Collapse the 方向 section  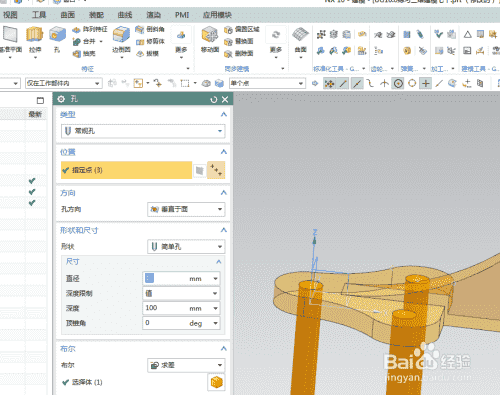pyautogui.click(x=224, y=193)
